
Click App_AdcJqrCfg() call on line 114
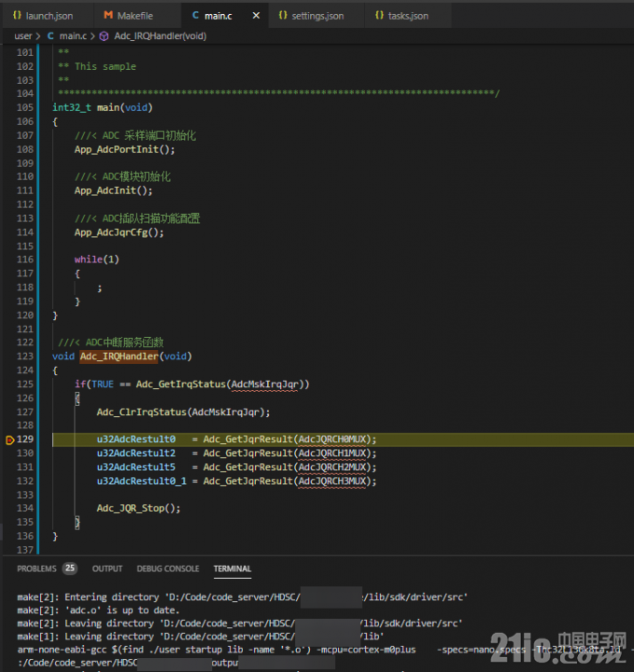(120, 232)
